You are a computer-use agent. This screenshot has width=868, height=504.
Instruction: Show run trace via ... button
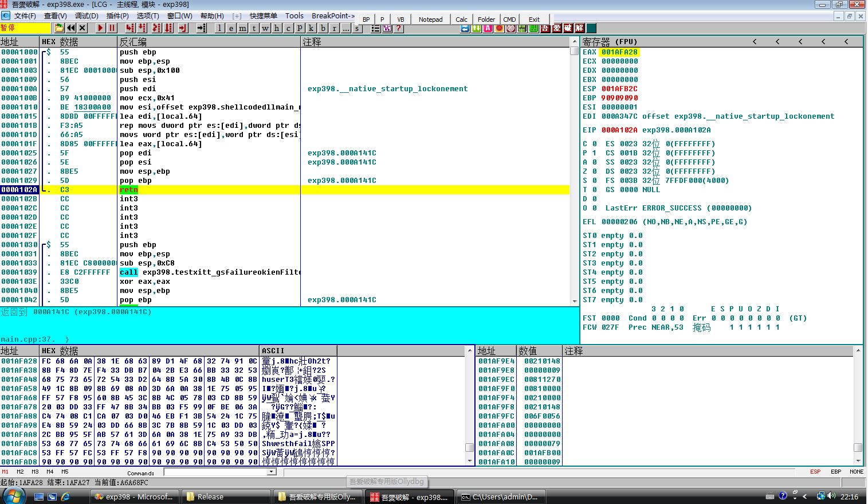pyautogui.click(x=345, y=28)
